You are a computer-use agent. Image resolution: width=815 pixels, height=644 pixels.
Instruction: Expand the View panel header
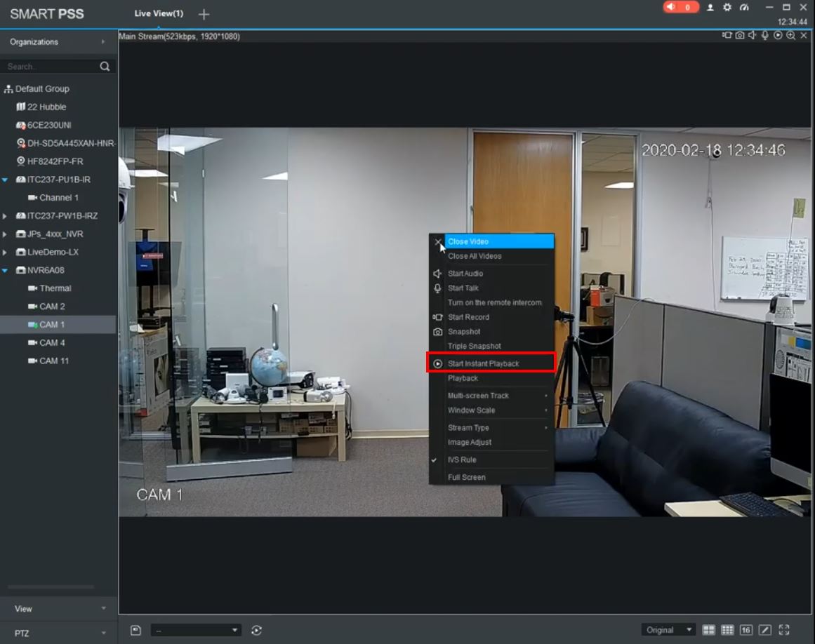coord(58,609)
